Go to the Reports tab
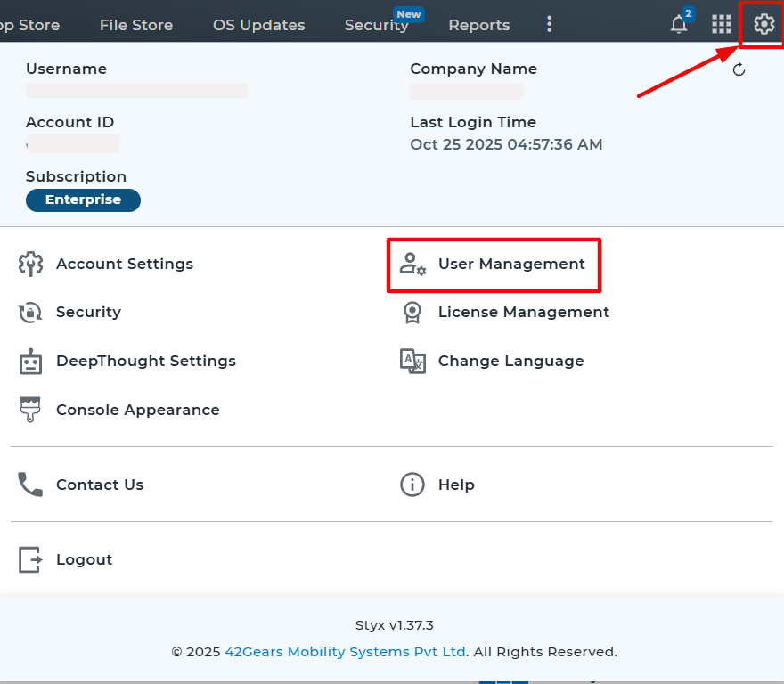 point(479,25)
